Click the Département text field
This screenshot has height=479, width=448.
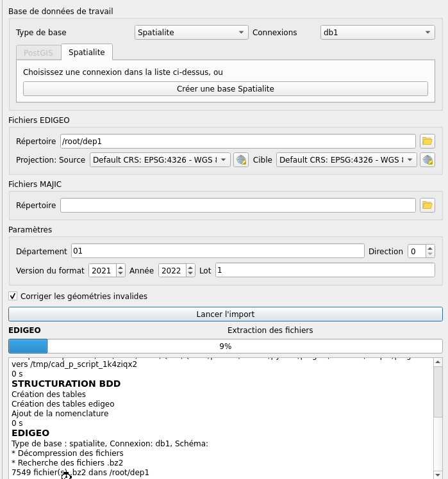click(x=217, y=252)
